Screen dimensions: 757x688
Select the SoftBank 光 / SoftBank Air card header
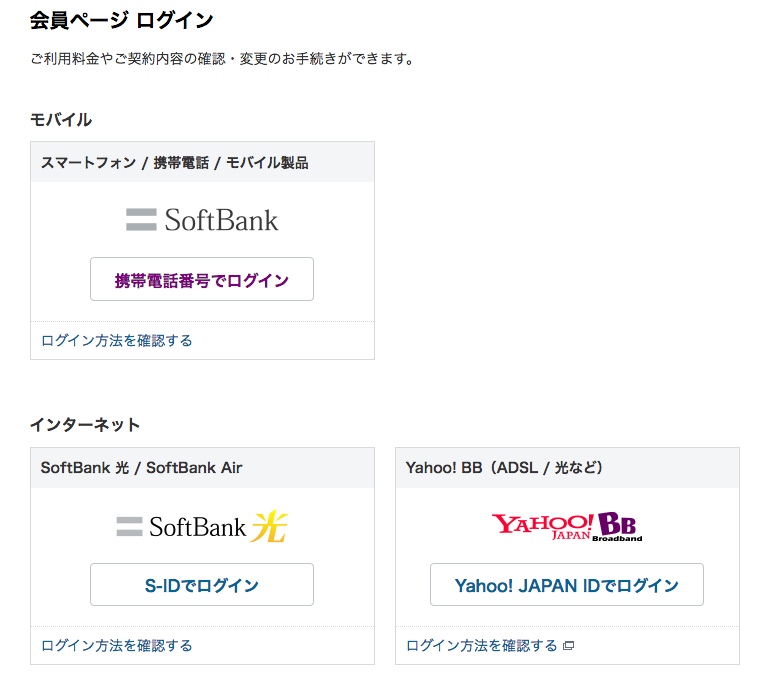pos(142,467)
